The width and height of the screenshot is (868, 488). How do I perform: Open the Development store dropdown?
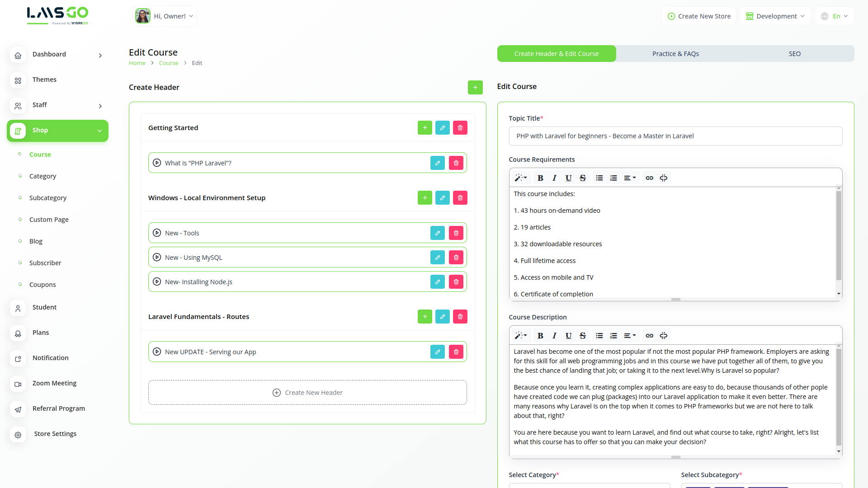coord(775,16)
